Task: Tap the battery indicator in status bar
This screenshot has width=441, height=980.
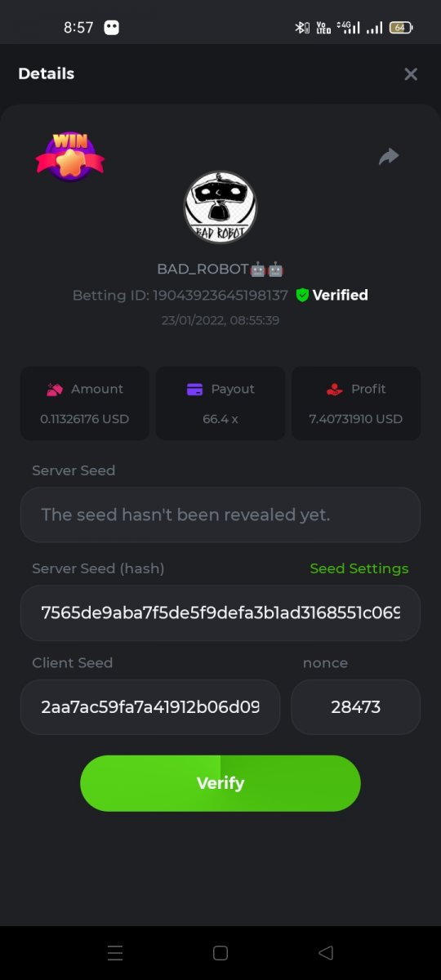Action: (401, 28)
